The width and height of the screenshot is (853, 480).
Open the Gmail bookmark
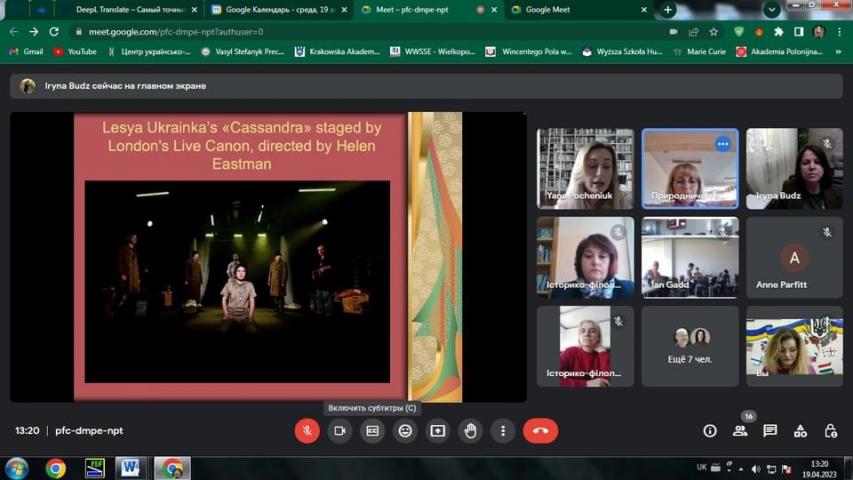click(x=26, y=52)
